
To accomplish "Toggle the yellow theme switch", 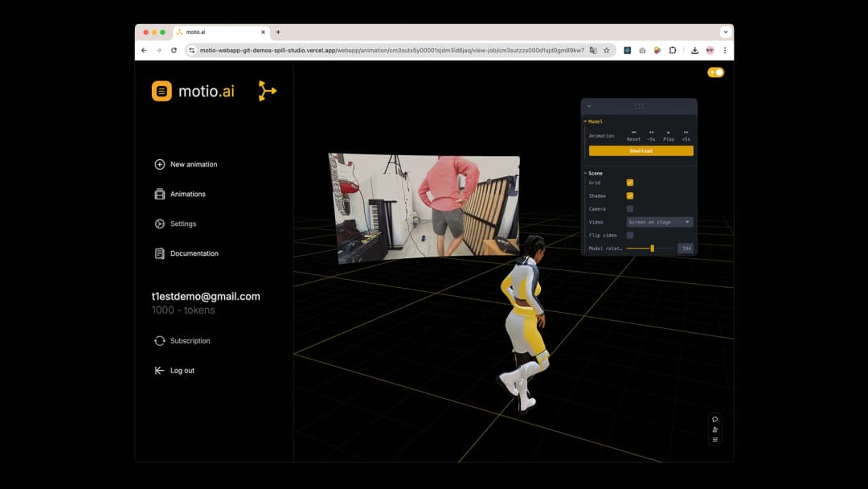I will tap(715, 72).
